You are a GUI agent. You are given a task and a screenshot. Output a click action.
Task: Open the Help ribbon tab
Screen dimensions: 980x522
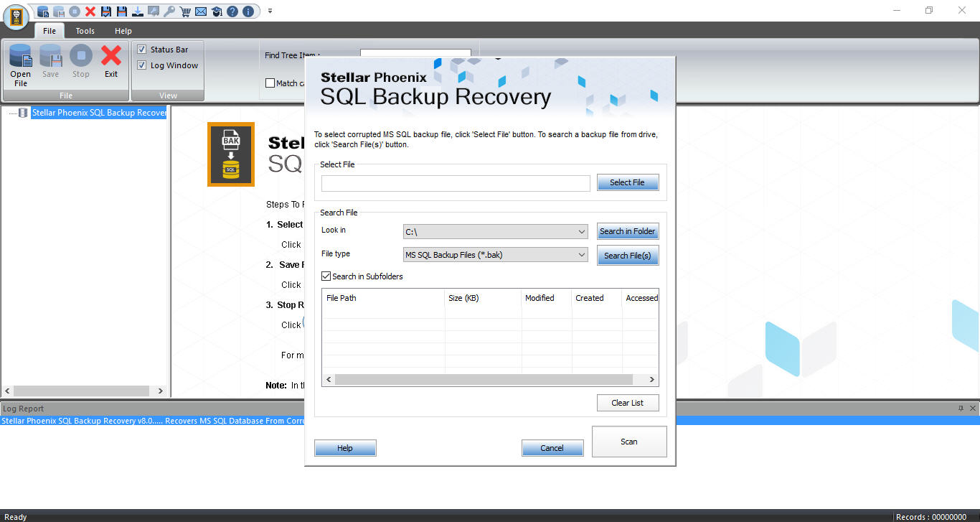(123, 31)
